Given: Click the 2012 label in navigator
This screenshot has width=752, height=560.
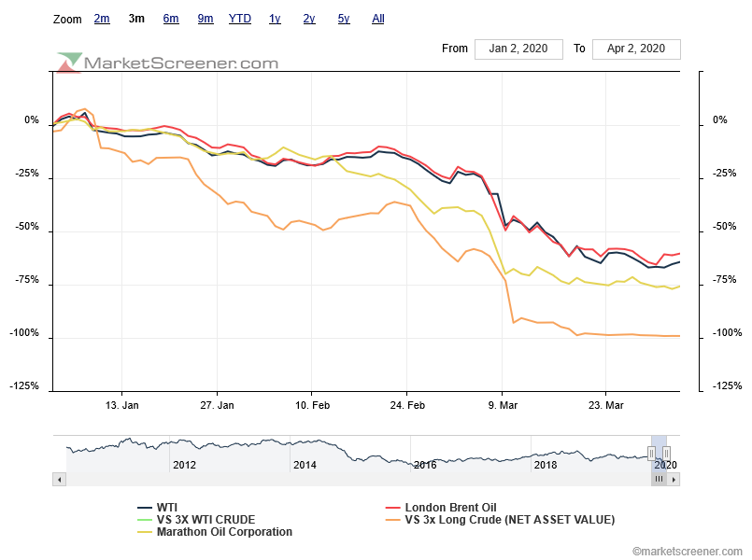Looking at the screenshot, I should [x=185, y=465].
